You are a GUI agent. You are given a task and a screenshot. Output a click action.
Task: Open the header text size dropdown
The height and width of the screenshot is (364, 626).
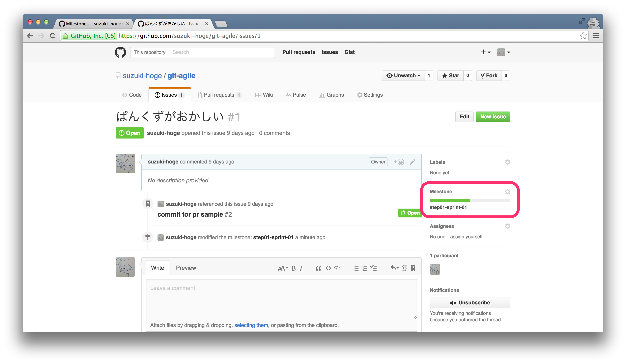[x=283, y=268]
